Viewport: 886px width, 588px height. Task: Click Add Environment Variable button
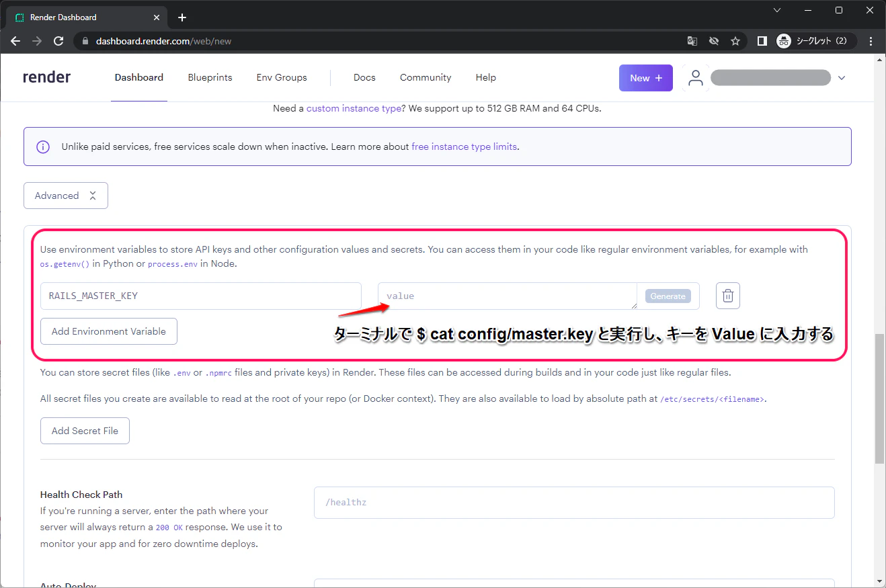pos(109,331)
